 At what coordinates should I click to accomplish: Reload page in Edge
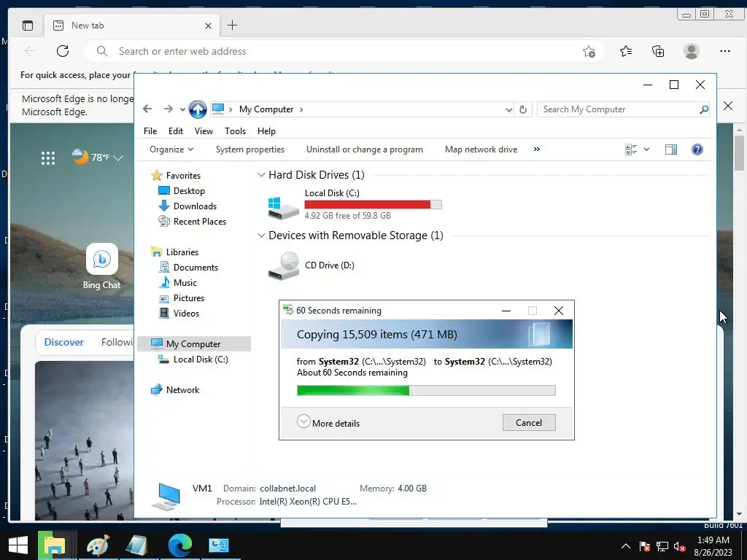pyautogui.click(x=63, y=52)
